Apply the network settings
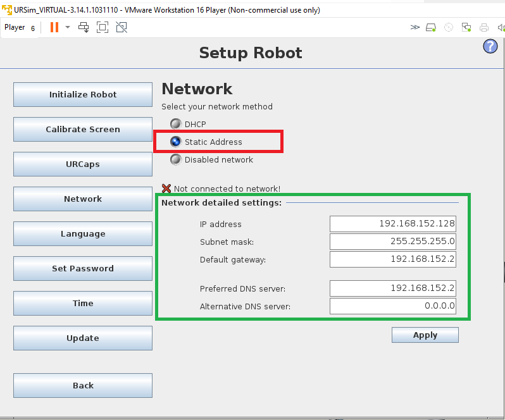The image size is (505, 420). click(x=425, y=335)
